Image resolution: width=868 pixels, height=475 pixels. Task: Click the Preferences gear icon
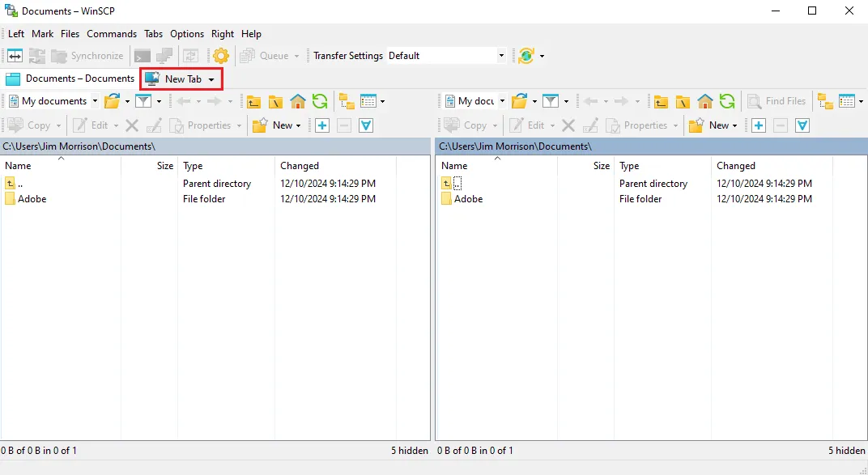click(x=221, y=56)
